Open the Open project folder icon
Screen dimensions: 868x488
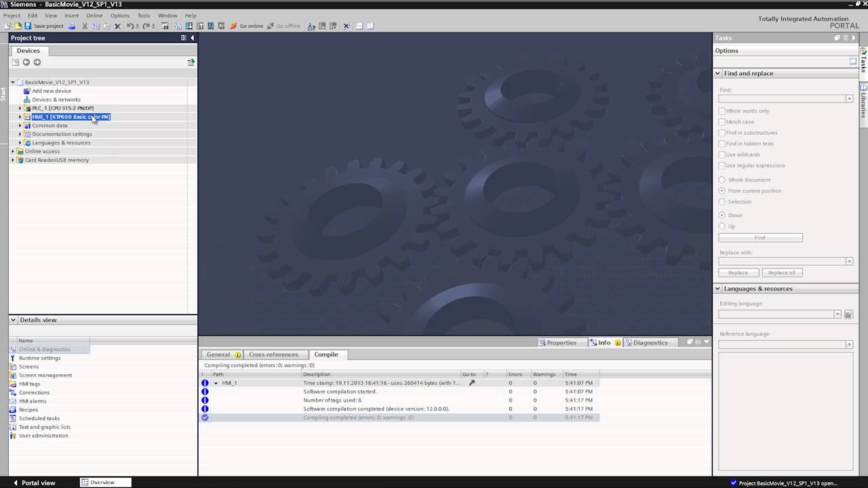click(x=18, y=26)
